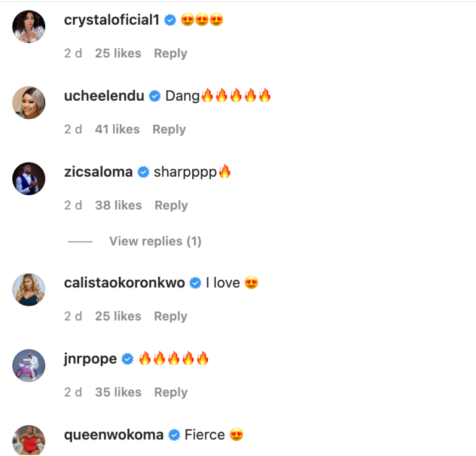Screen dimensions: 476x456
Task: Expand View replies (1) under zicsaloma
Action: [155, 241]
